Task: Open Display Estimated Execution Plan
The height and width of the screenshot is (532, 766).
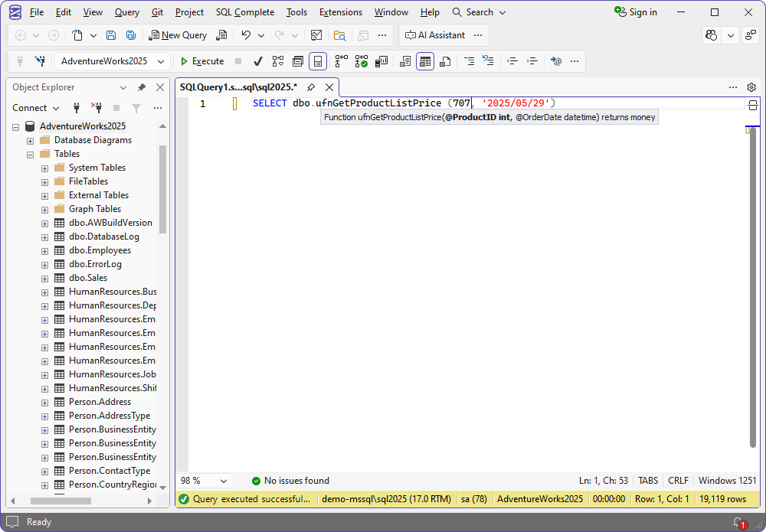Action: coord(277,61)
